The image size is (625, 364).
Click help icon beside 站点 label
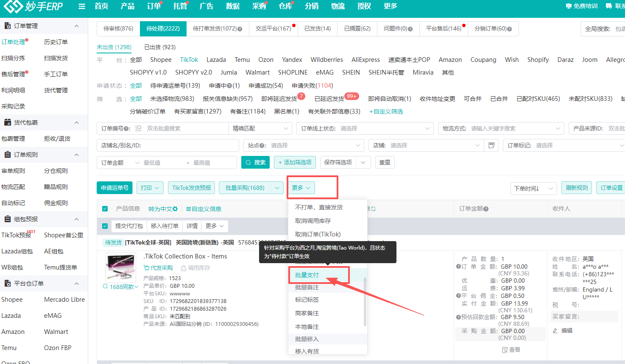pyautogui.click(x=262, y=145)
